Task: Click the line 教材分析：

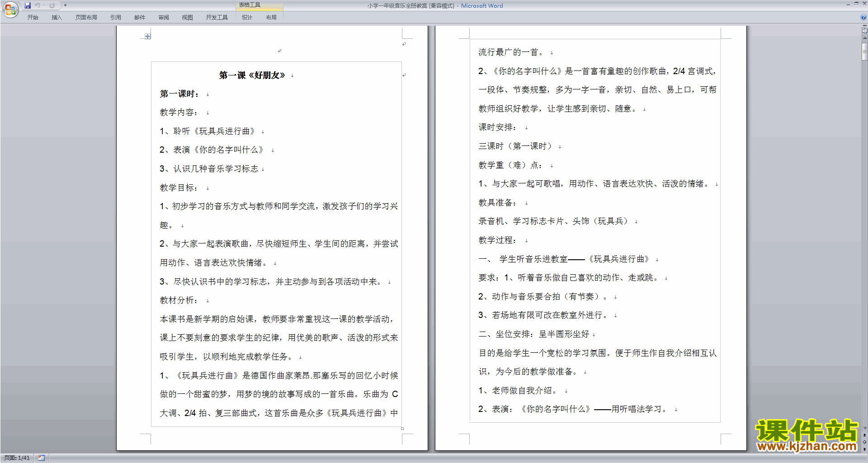Action: pyautogui.click(x=179, y=300)
